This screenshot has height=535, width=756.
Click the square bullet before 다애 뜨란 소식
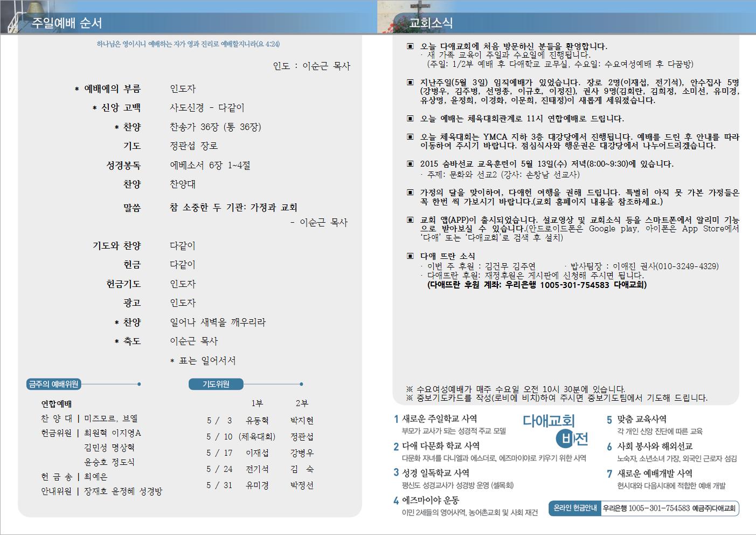click(x=410, y=256)
